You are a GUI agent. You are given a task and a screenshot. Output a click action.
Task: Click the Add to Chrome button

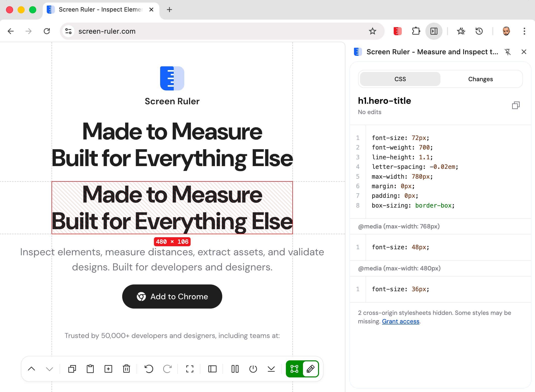(x=172, y=297)
